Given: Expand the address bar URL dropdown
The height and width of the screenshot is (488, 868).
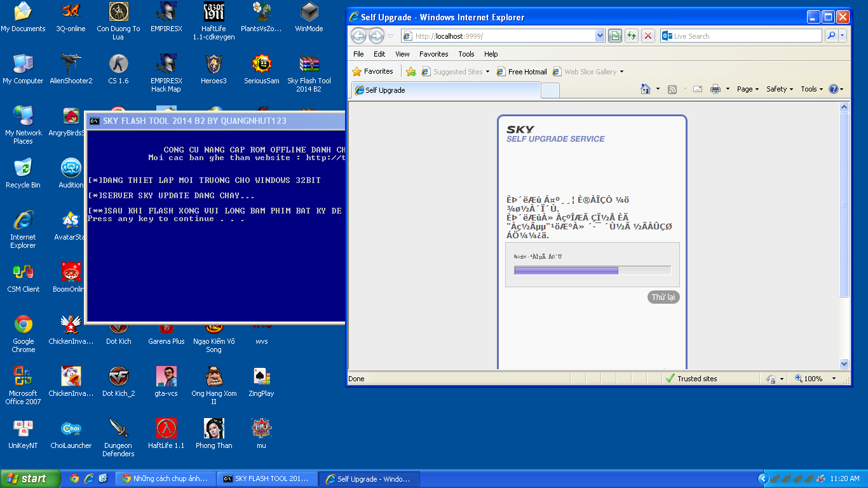Looking at the screenshot, I should coord(600,36).
